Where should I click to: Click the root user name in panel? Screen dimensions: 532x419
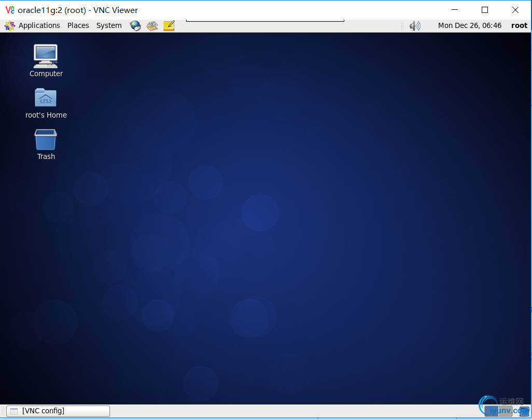519,25
